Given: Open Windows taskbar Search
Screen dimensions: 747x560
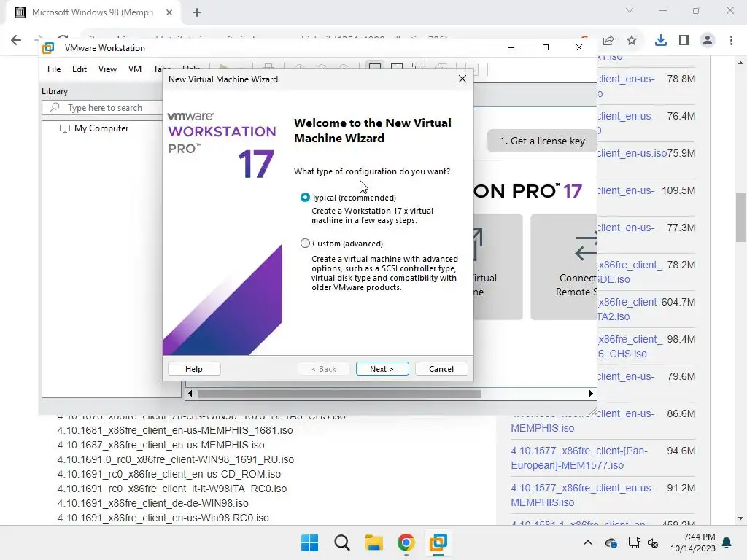Looking at the screenshot, I should pyautogui.click(x=341, y=542).
